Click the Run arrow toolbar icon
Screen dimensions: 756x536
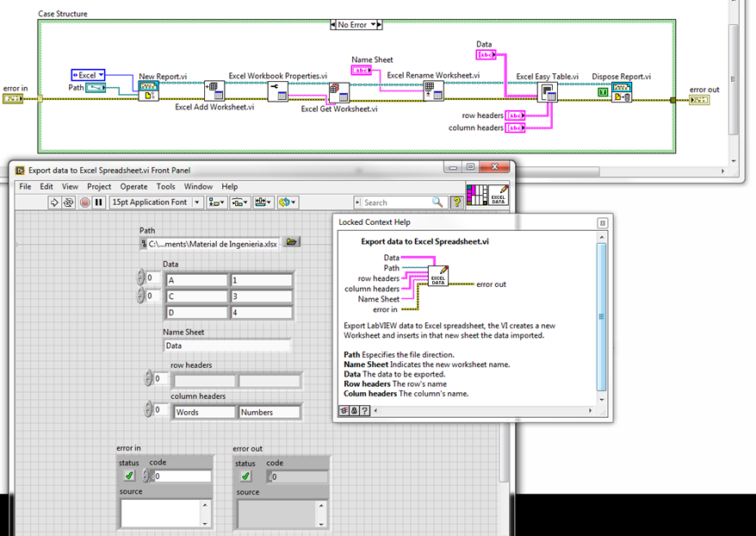(x=54, y=203)
